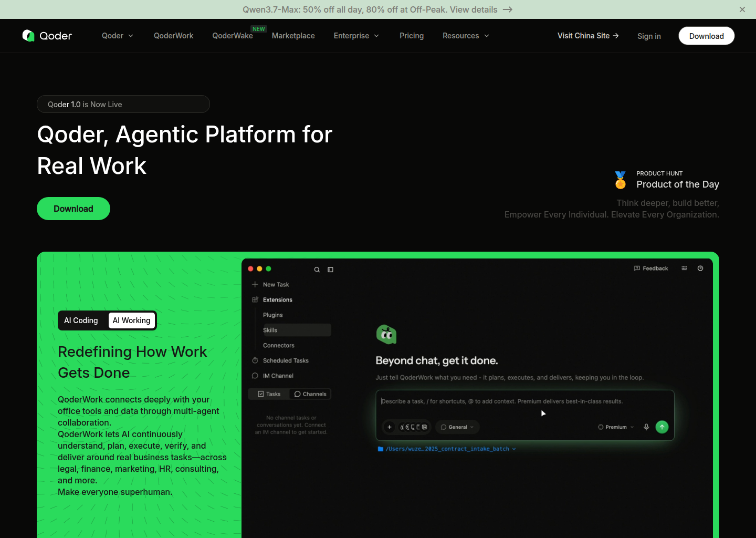Select the AI Working tab
The image size is (756, 538).
pos(132,320)
